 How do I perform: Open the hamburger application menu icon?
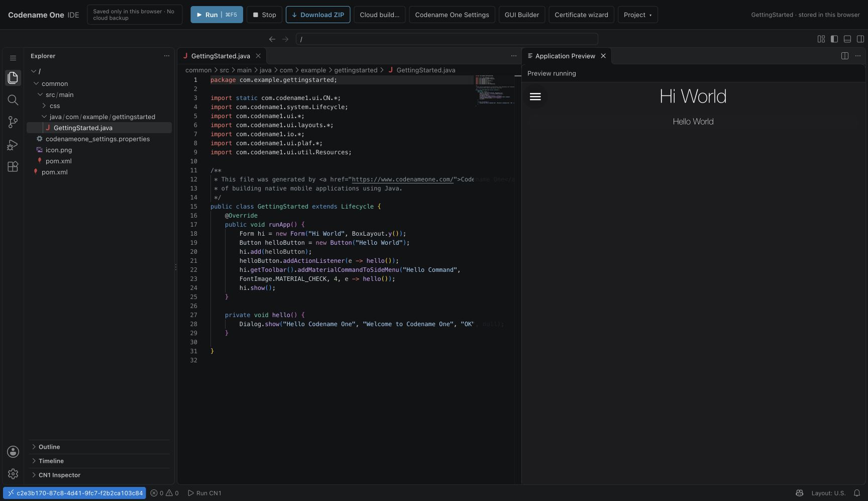(13, 58)
